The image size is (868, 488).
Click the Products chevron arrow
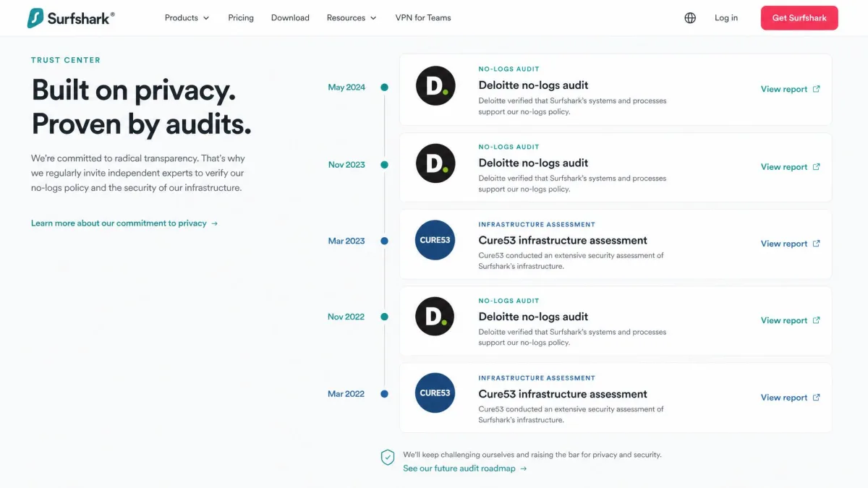click(x=206, y=18)
